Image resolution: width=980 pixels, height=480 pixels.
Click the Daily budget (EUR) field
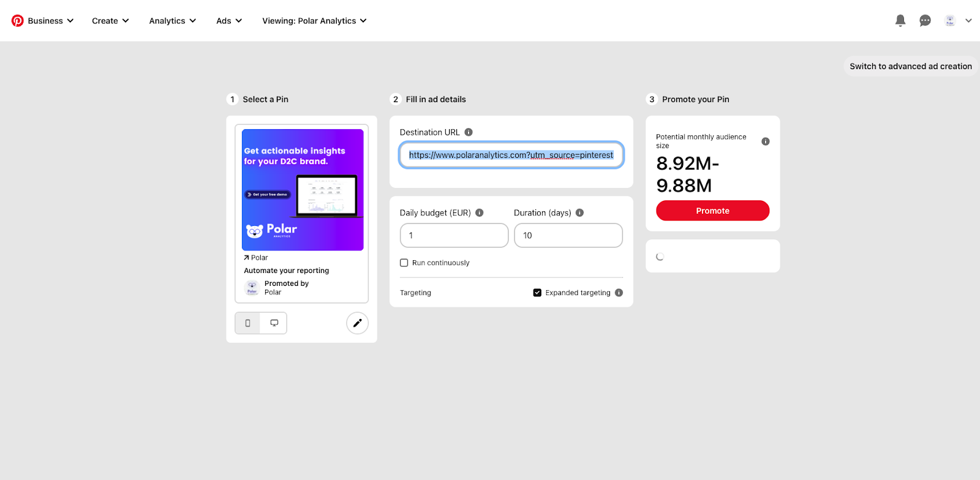[x=454, y=235]
